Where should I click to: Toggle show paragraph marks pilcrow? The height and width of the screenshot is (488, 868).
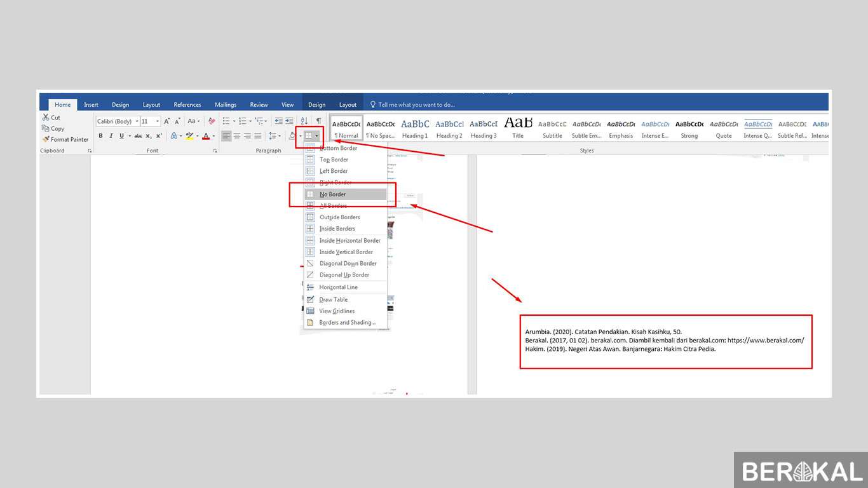click(x=318, y=121)
